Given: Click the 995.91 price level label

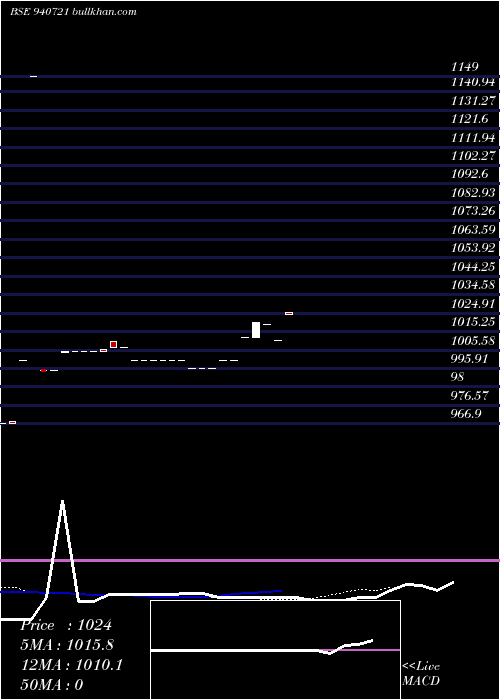Looking at the screenshot, I should [x=469, y=359].
